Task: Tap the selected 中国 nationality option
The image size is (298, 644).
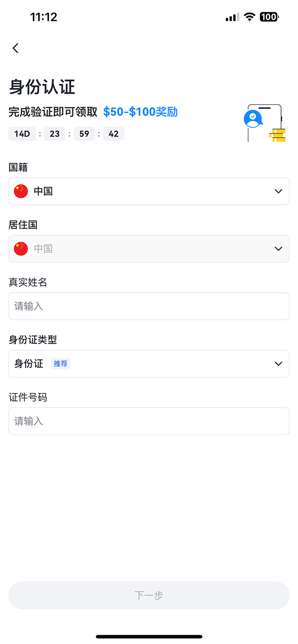Action: coord(44,191)
